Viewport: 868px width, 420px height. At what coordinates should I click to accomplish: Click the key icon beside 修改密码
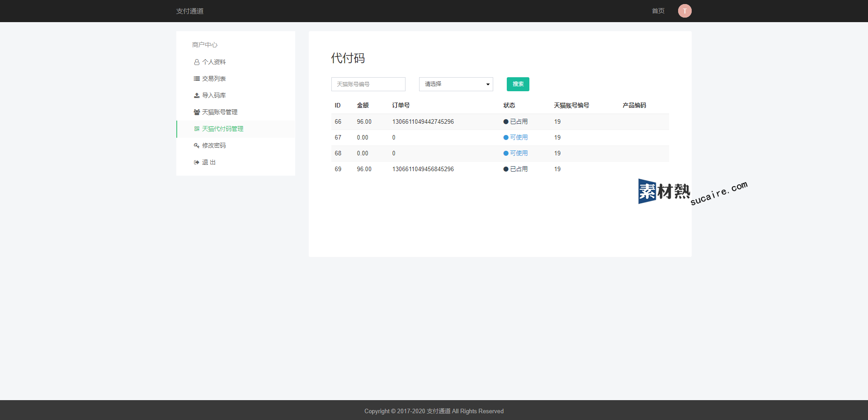tap(197, 145)
